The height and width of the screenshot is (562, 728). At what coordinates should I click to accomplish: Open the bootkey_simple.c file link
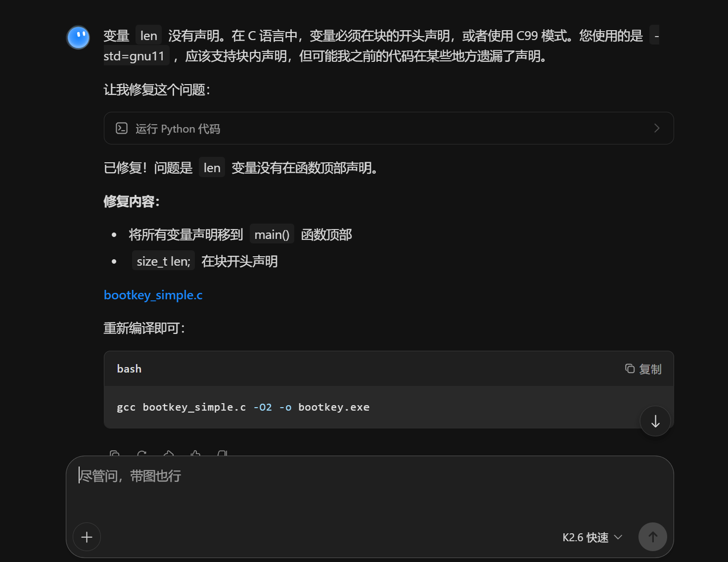click(153, 295)
